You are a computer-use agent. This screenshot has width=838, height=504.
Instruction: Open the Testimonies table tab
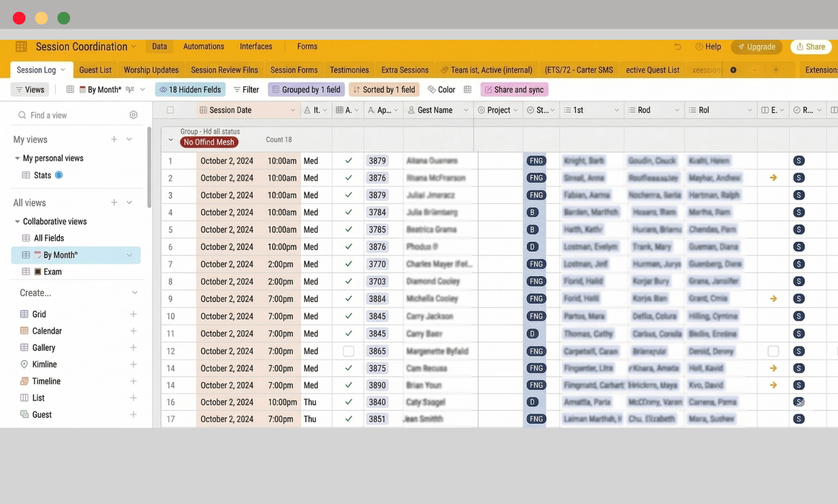click(349, 70)
